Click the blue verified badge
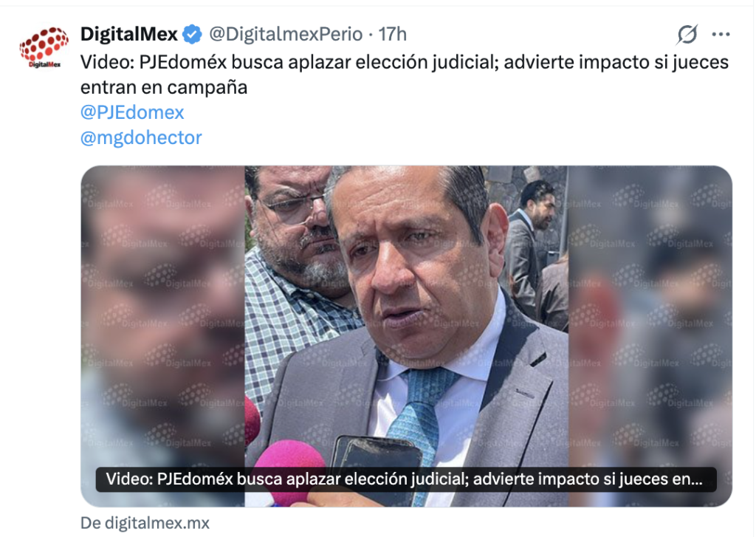756x537 pixels. point(192,34)
